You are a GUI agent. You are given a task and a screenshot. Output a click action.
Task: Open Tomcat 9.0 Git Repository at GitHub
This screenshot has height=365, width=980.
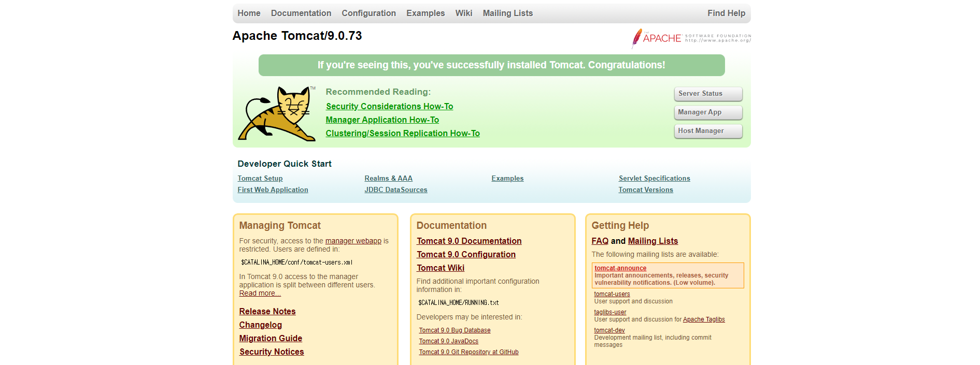click(468, 352)
